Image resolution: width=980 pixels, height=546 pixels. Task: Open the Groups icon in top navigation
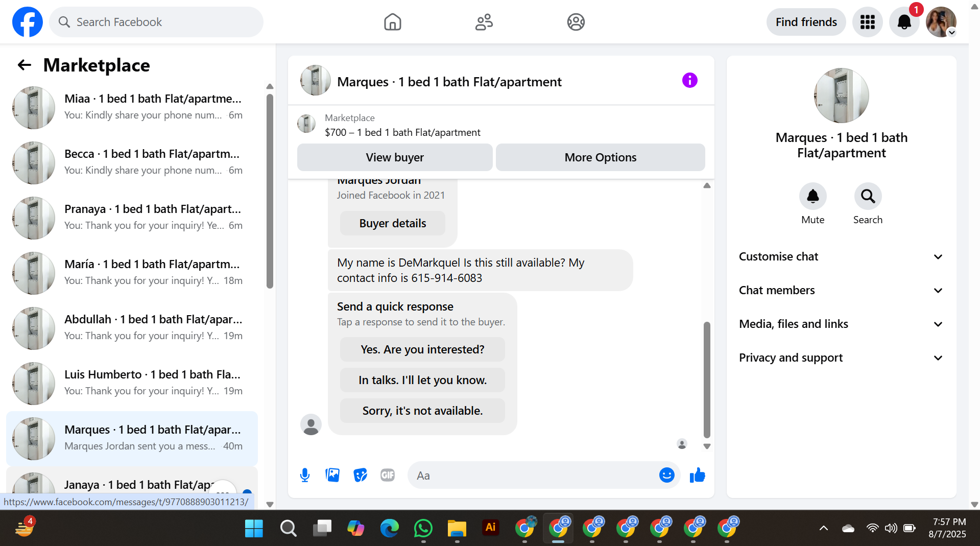[576, 22]
